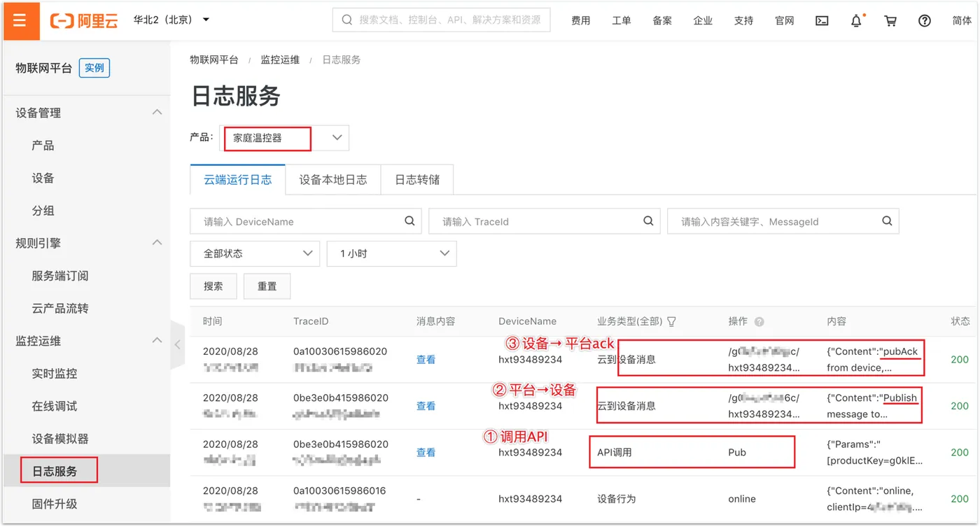Image resolution: width=980 pixels, height=527 pixels.
Task: Open 工单 in the top menu
Action: [x=622, y=21]
